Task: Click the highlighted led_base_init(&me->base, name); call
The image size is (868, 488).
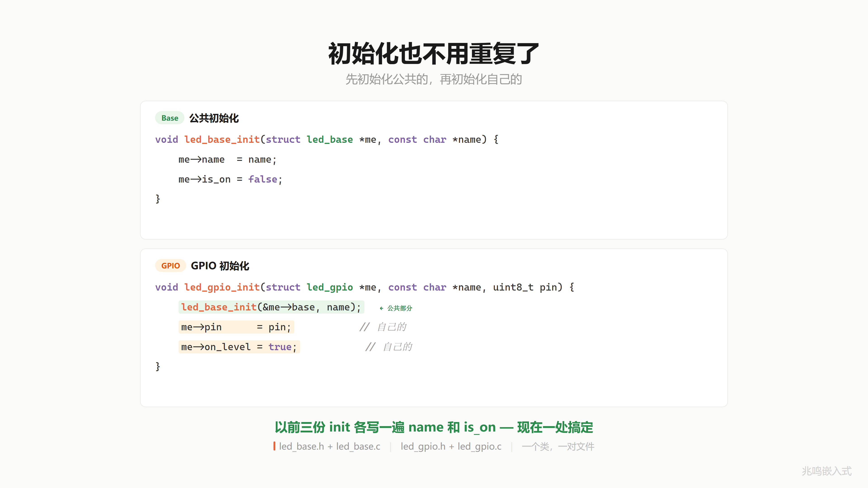Action: click(x=271, y=307)
